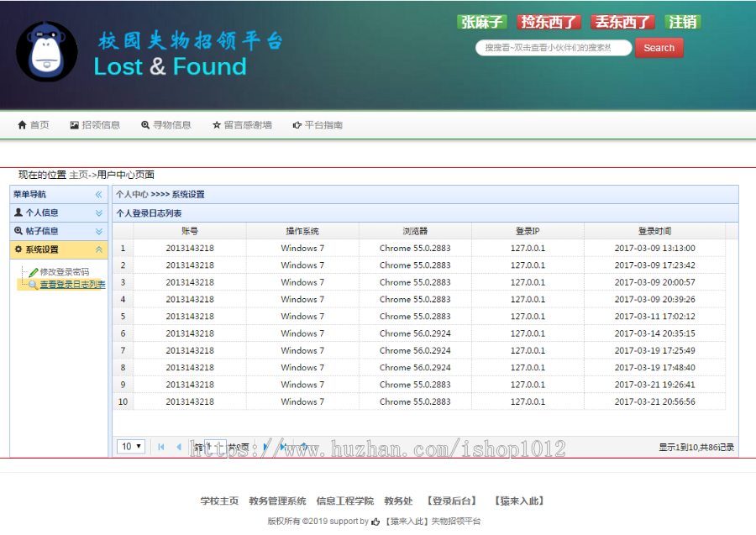Toggle the 系统设置 section closed
This screenshot has width=756, height=535.
[x=98, y=249]
